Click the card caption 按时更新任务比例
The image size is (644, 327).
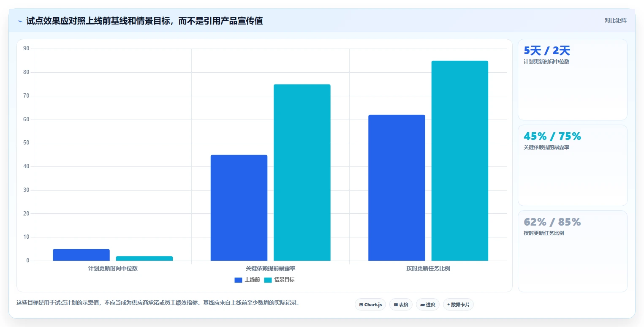(544, 233)
